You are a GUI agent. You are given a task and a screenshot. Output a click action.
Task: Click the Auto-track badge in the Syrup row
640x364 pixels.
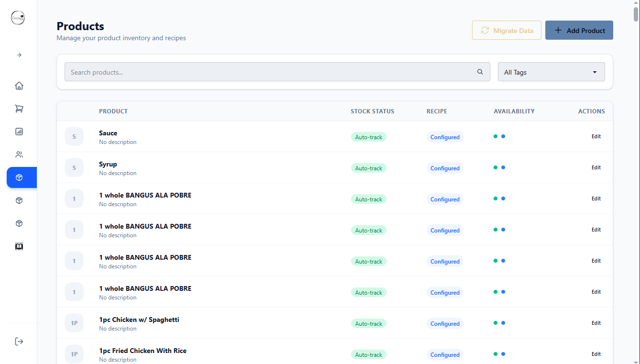[369, 168]
